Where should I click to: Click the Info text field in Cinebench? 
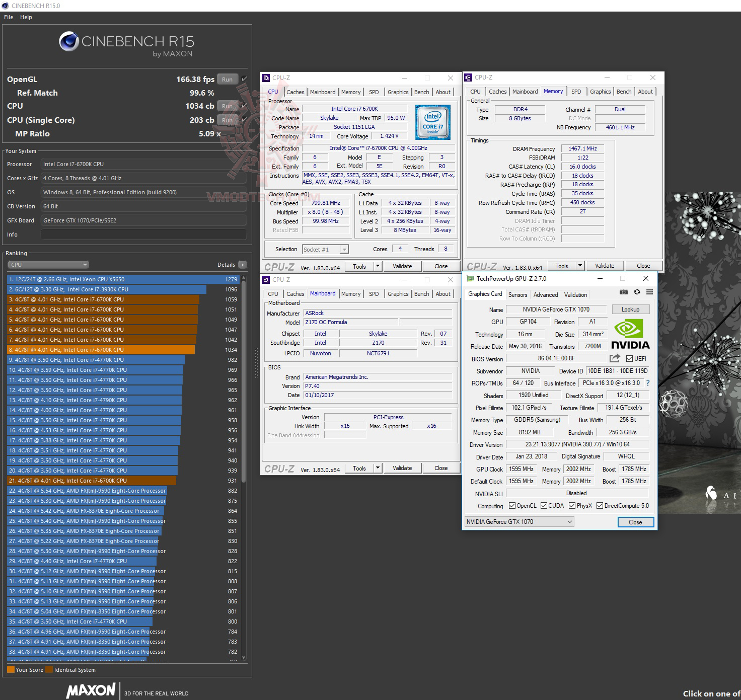143,235
